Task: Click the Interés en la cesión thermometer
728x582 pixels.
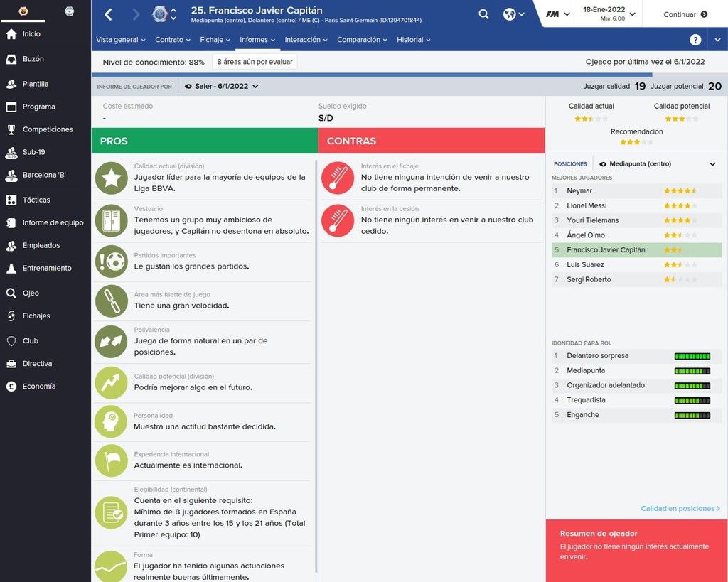Action: (x=338, y=220)
